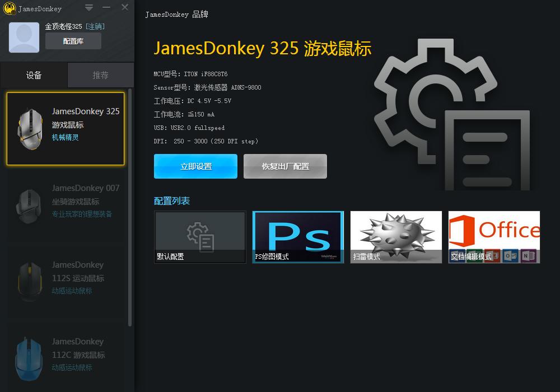Click the 注销 logout link
The height and width of the screenshot is (392, 560).
pos(96,26)
